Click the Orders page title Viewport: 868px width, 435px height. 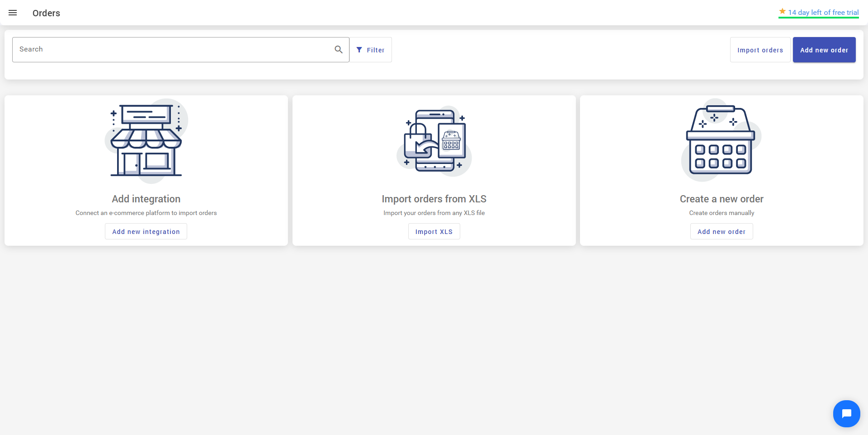point(46,13)
